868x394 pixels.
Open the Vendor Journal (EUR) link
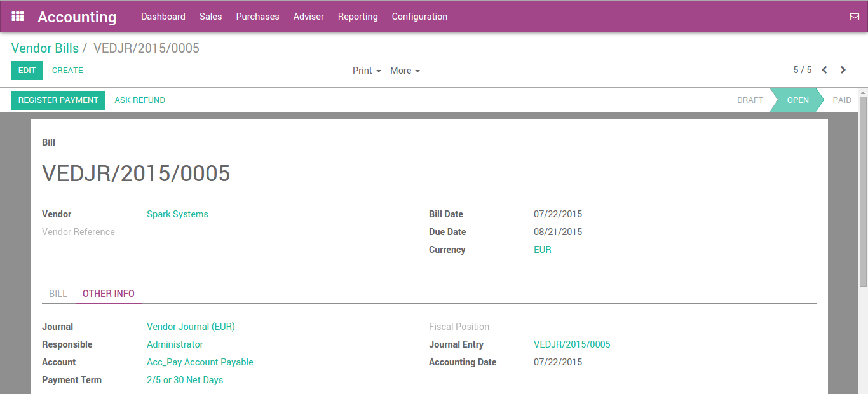coord(191,326)
